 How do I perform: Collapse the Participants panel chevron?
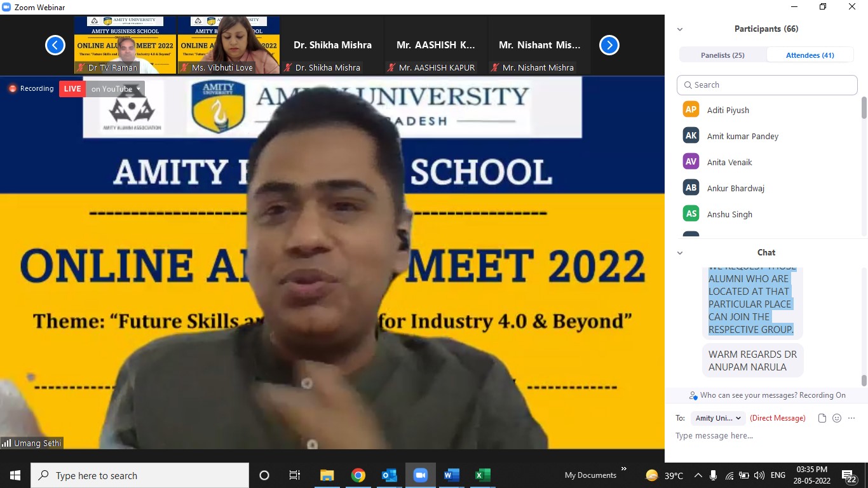680,29
